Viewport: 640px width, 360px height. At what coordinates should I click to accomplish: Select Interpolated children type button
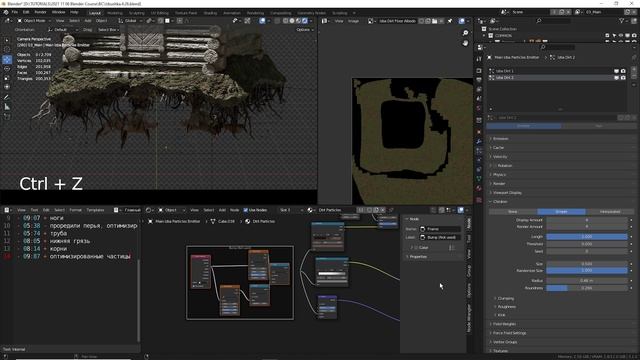[x=610, y=211]
